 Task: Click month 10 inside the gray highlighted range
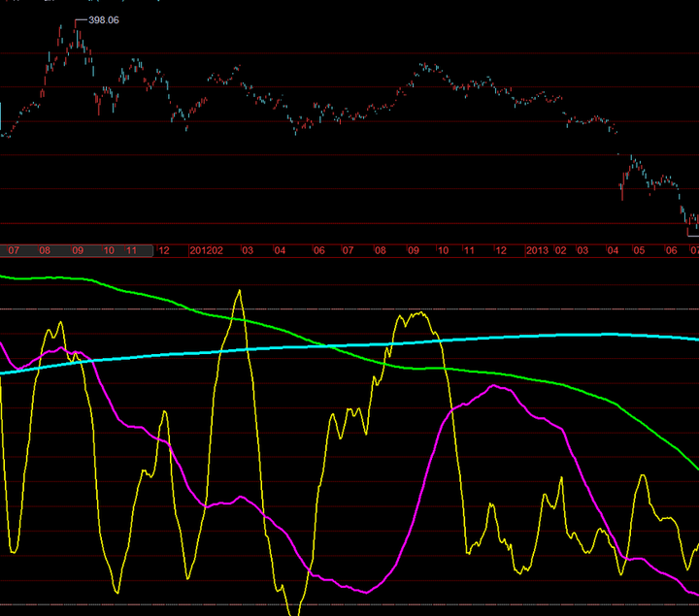[109, 250]
